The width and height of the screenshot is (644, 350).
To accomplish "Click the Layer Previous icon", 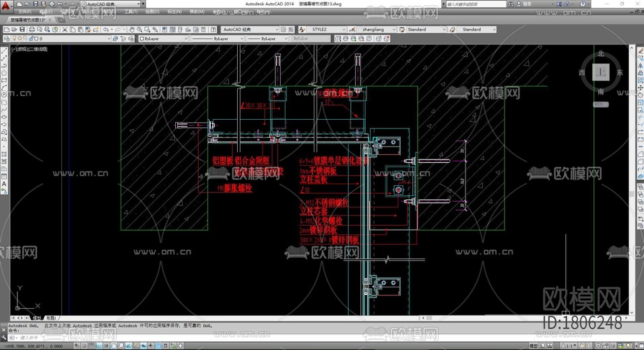I will tap(123, 38).
